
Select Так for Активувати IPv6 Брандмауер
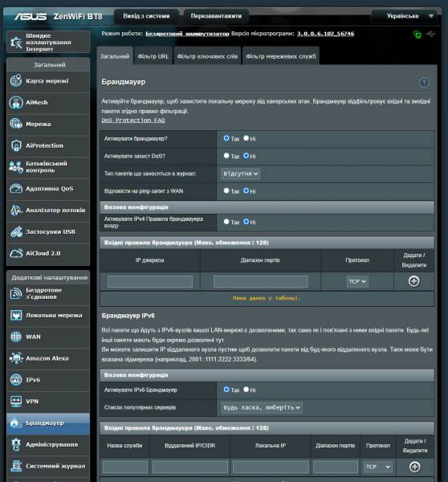(x=226, y=390)
